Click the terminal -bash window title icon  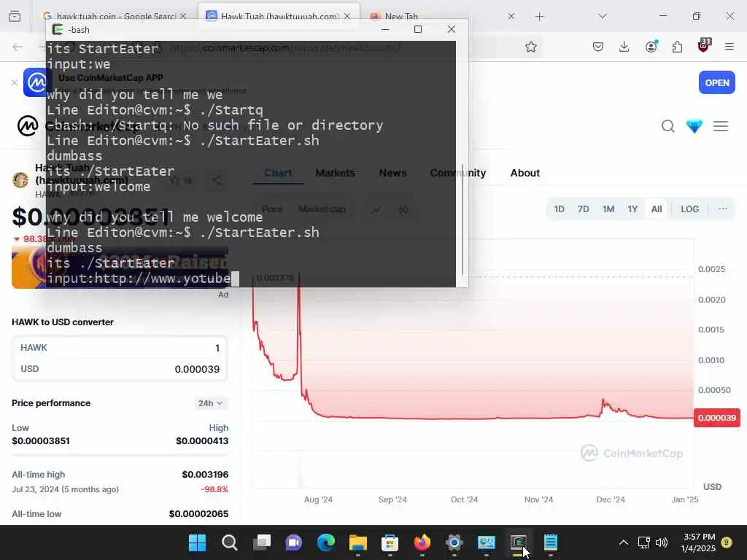[58, 29]
